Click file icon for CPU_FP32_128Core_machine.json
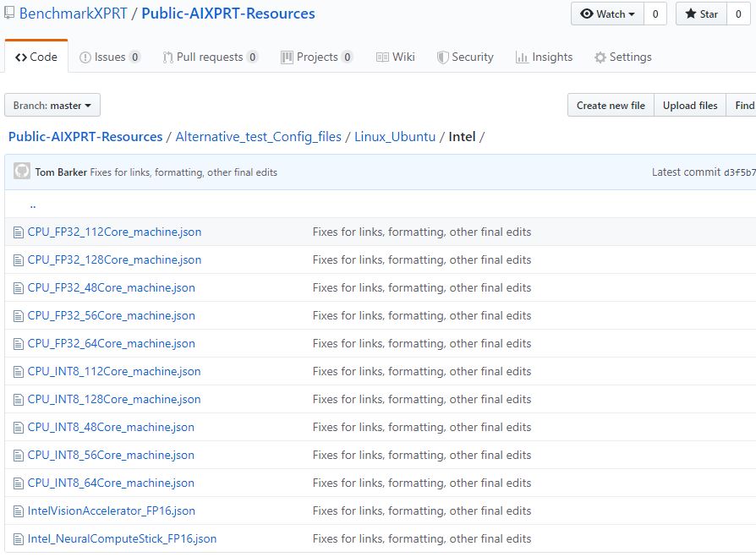The width and height of the screenshot is (756, 557). (x=19, y=260)
